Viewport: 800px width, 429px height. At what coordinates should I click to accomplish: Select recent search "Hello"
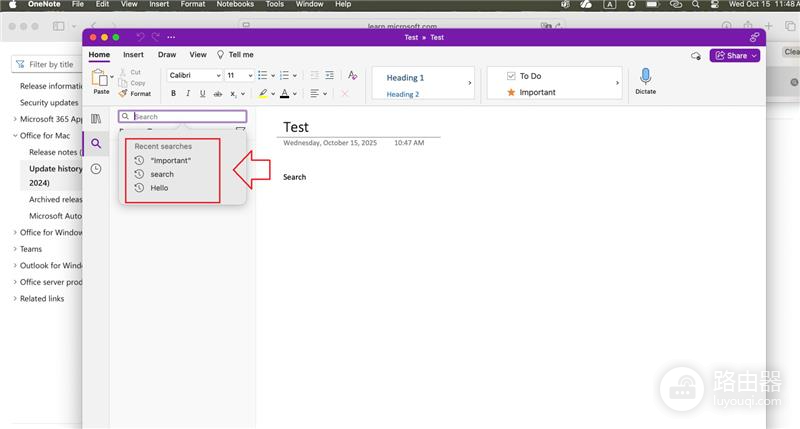pyautogui.click(x=159, y=188)
